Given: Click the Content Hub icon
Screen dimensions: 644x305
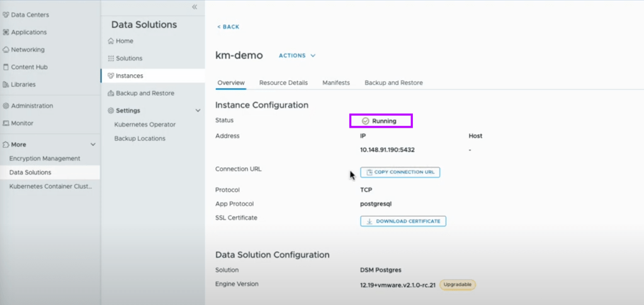Looking at the screenshot, I should click(x=6, y=67).
